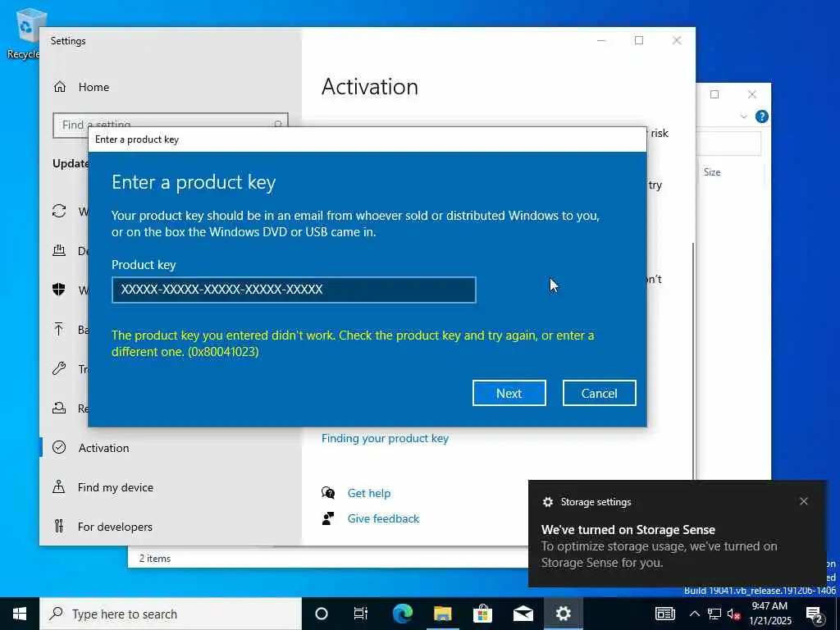Open File Explorer from taskbar
Viewport: 840px width, 630px height.
[x=442, y=614]
